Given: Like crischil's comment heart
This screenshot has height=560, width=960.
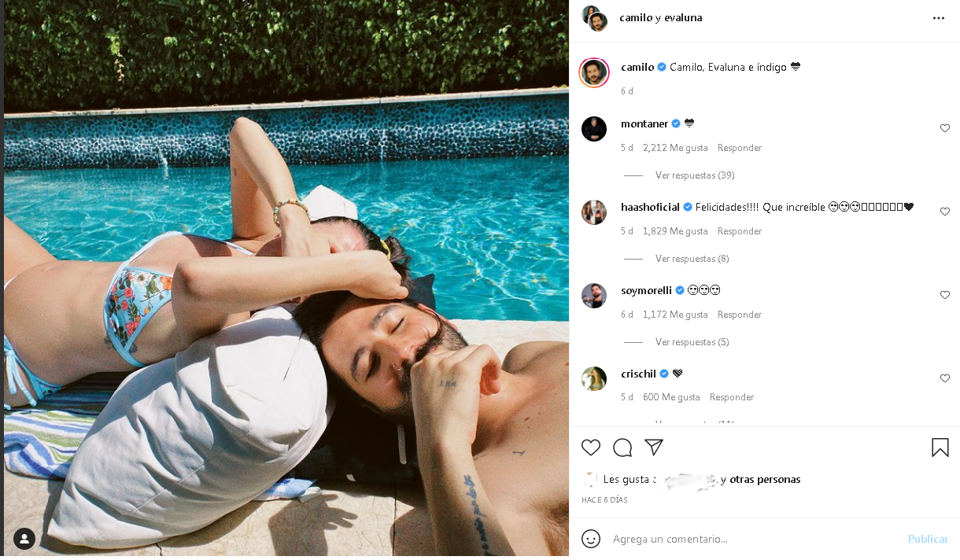Looking at the screenshot, I should tap(945, 378).
